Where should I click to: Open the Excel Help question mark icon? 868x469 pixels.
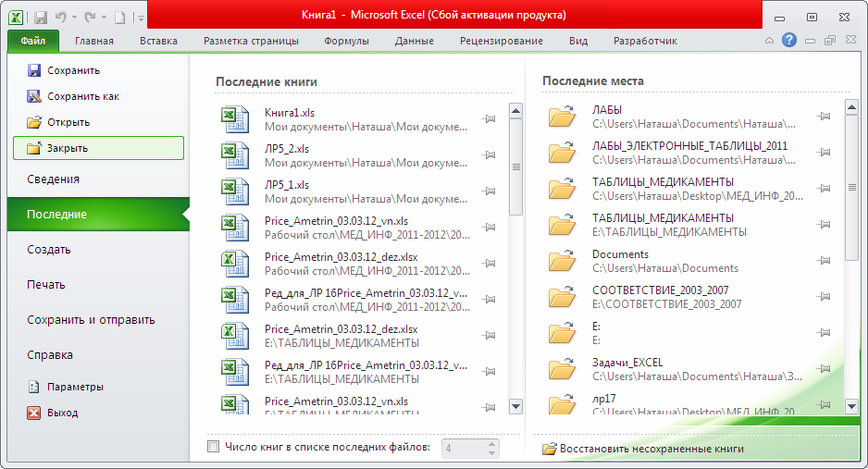pyautogui.click(x=789, y=40)
